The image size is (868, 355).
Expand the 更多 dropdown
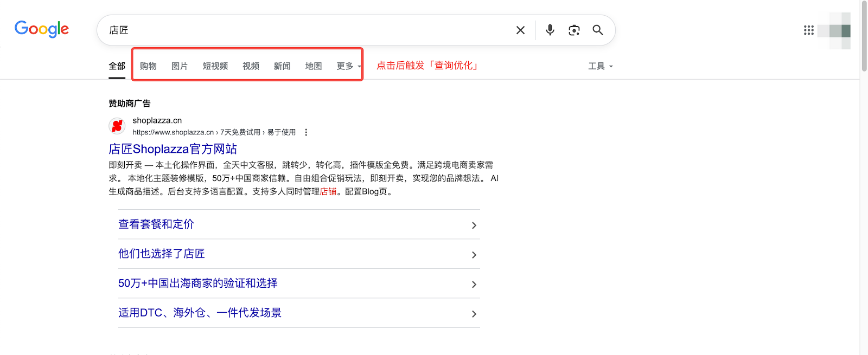[348, 66]
